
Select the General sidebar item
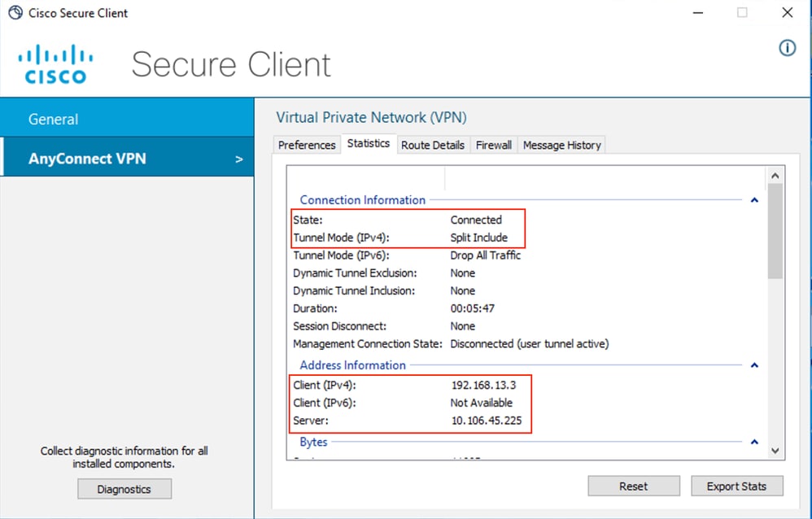(127, 119)
